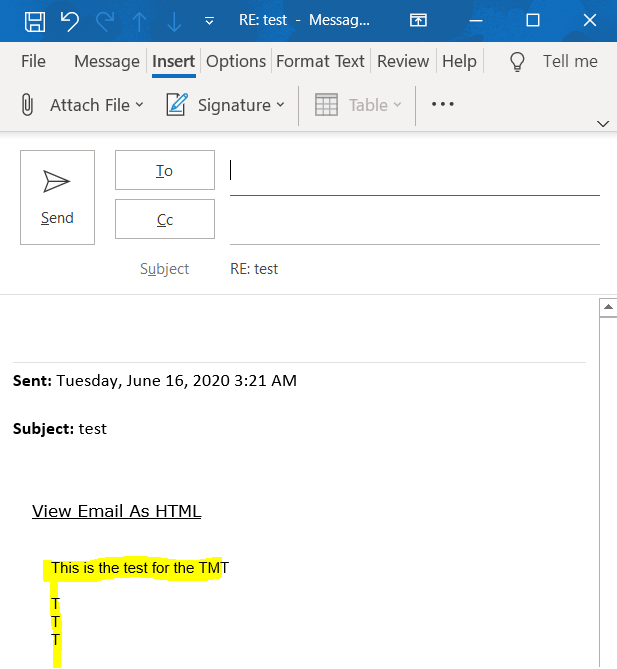
Task: Expand the Signature dropdown arrow
Action: (281, 105)
